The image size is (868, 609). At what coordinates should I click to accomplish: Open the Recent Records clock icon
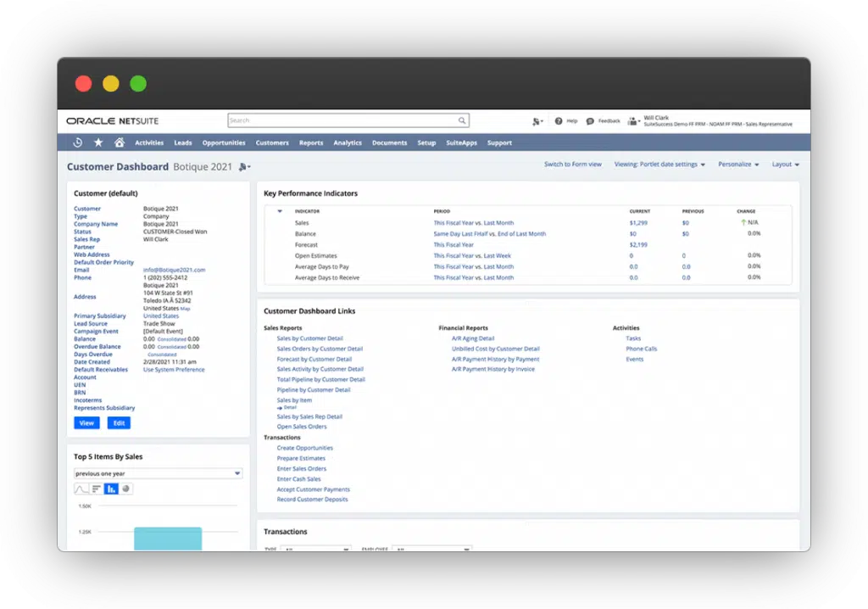78,142
